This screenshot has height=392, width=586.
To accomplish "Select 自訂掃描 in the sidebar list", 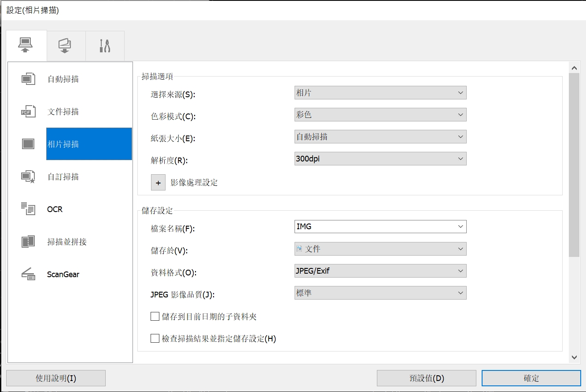I will tap(63, 177).
